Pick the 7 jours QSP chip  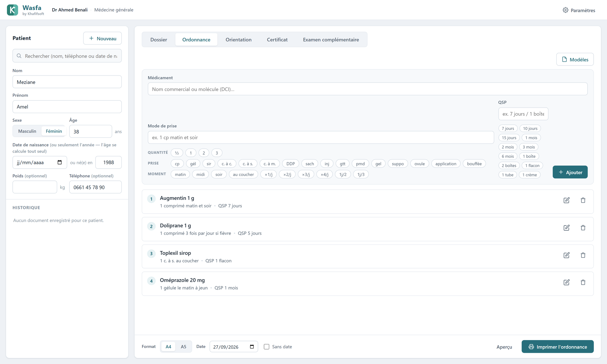click(508, 128)
